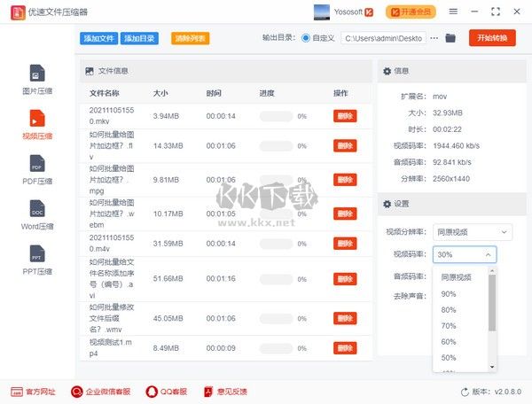Click the 开通会员 membership button
This screenshot has height=404, width=532.
pyautogui.click(x=411, y=12)
